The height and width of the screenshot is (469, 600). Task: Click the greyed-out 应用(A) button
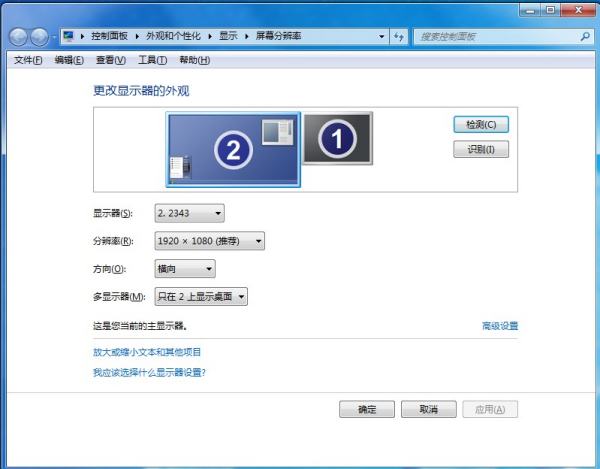(x=490, y=409)
